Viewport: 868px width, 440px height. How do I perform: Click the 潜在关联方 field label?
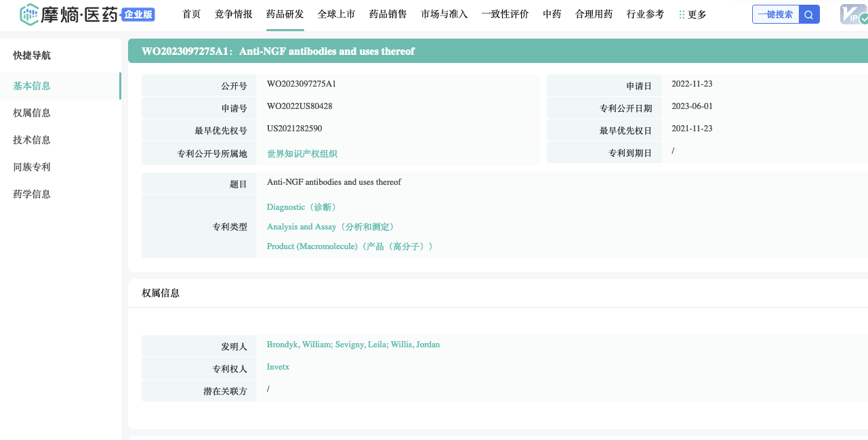225,391
